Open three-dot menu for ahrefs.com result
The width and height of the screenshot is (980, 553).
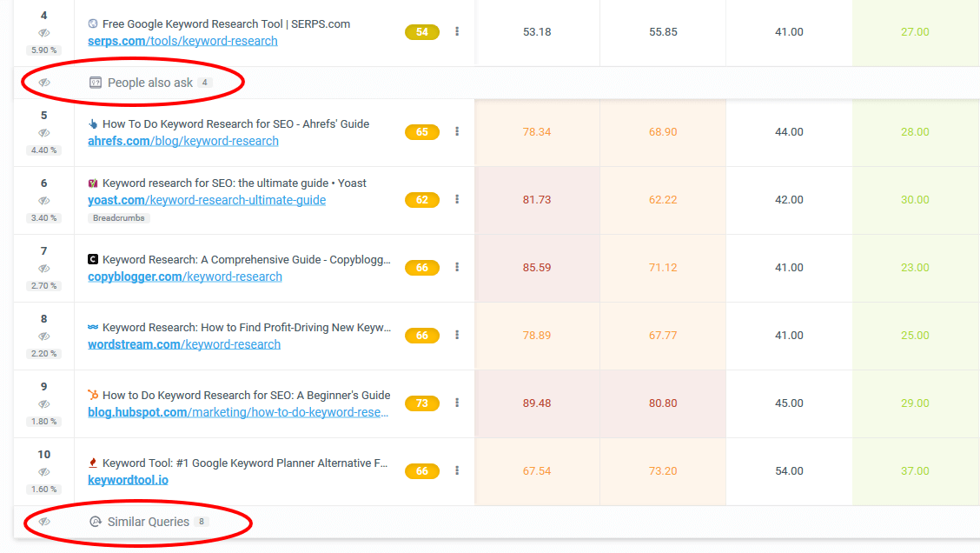click(x=457, y=131)
